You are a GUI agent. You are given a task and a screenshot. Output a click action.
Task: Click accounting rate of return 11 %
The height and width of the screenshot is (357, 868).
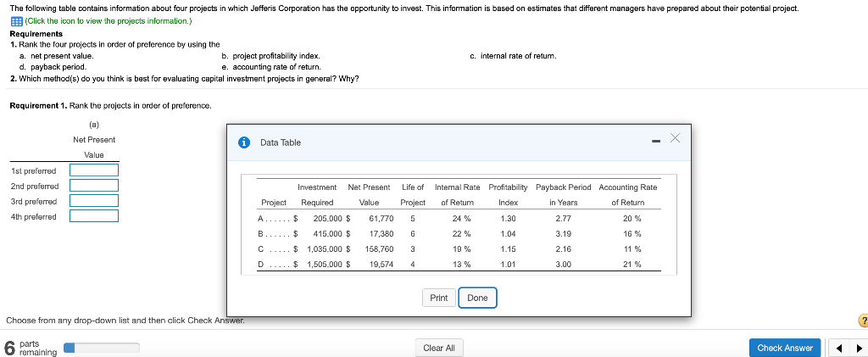pyautogui.click(x=632, y=249)
